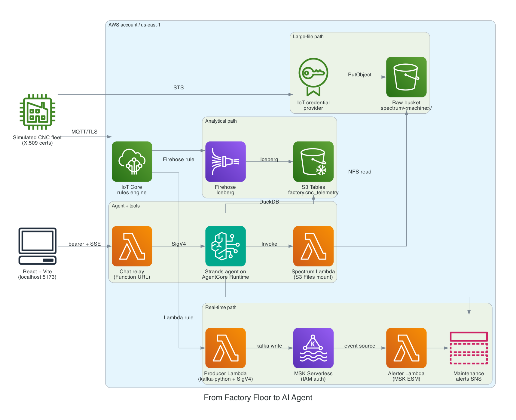Select the 'Producer Lambda (kafka-python + SigV4)' caption
The image size is (516, 420).
pyautogui.click(x=225, y=376)
